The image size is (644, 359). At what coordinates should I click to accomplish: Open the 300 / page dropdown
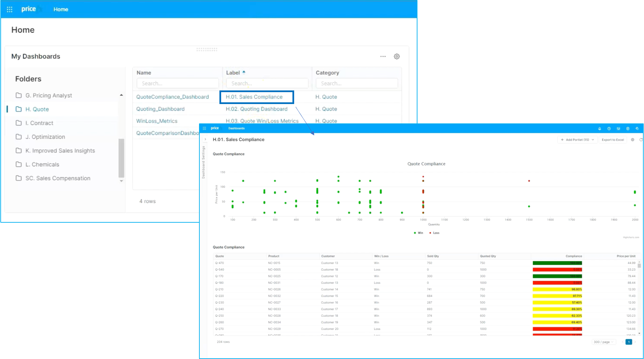click(603, 342)
